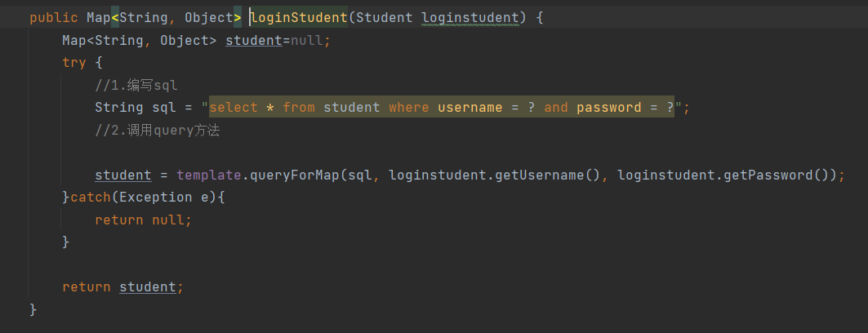Screen dimensions: 868x333
Task: Click the select keyword in SQL string
Action: 234,108
